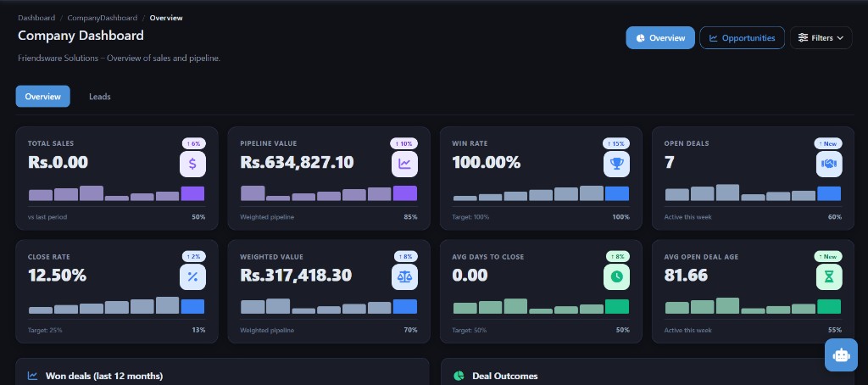Click 'Target: 25%' label on Close Rate card
Screen dimensions: 868x385
tap(45, 330)
